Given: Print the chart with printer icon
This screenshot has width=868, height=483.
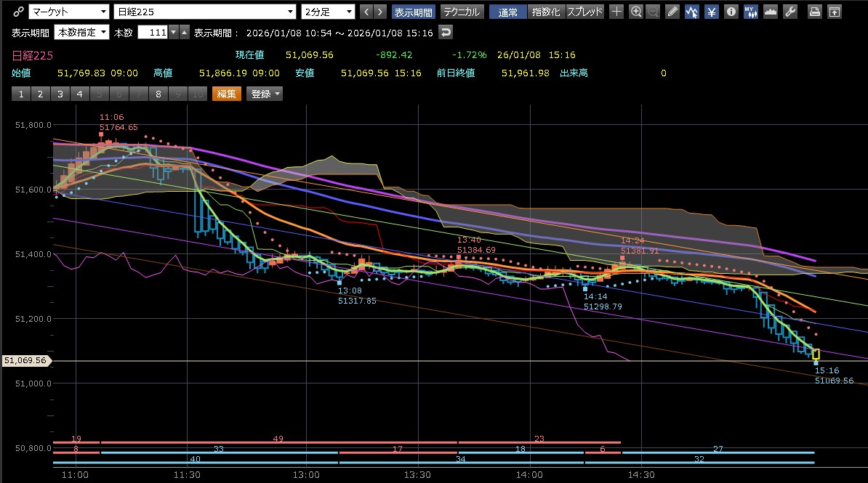Looking at the screenshot, I should [x=815, y=12].
